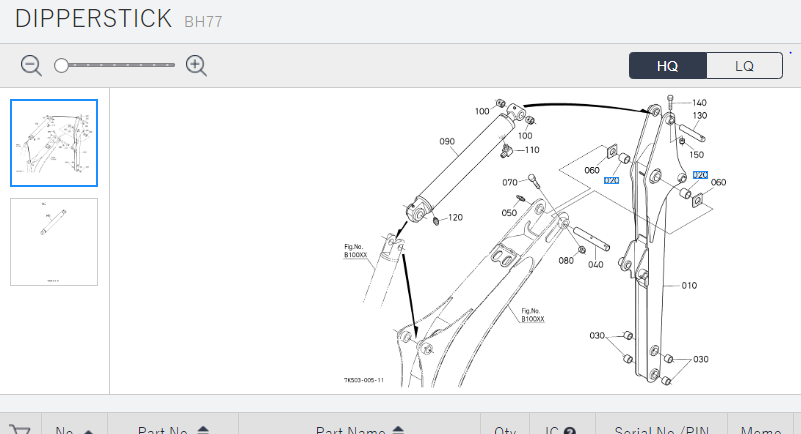Select part label 090 on the cylinder
The height and width of the screenshot is (434, 801).
tap(447, 142)
